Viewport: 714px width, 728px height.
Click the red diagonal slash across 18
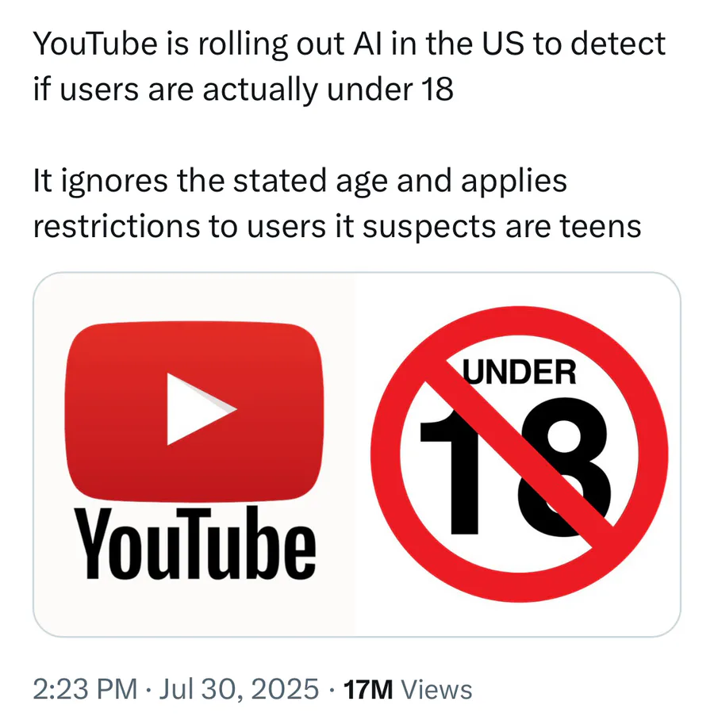(519, 454)
